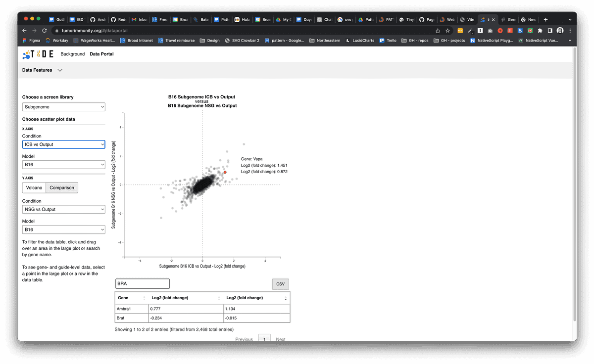Click gene search field containing BRA

[142, 283]
